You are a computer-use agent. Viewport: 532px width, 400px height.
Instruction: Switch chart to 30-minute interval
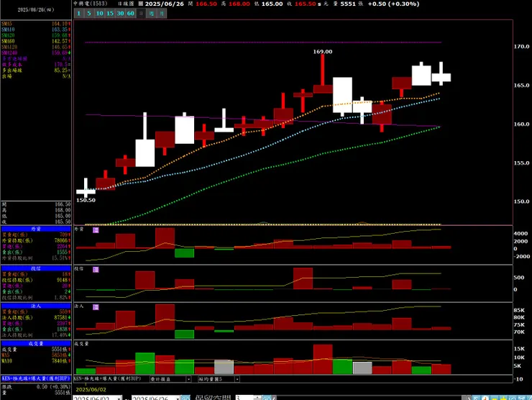(x=121, y=14)
